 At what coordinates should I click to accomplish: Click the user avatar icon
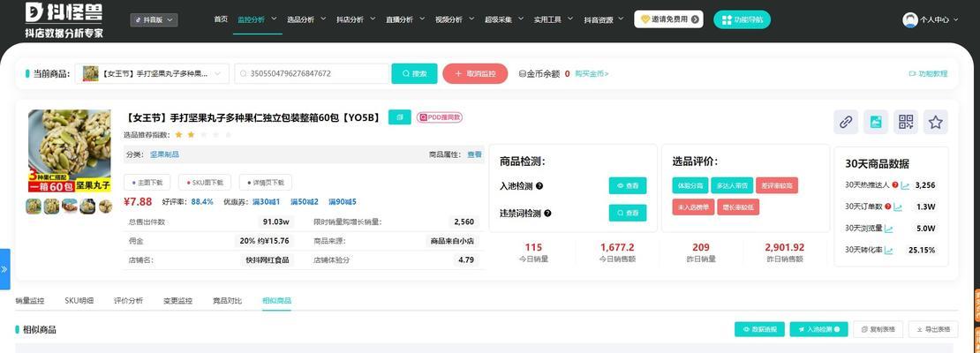(x=910, y=20)
